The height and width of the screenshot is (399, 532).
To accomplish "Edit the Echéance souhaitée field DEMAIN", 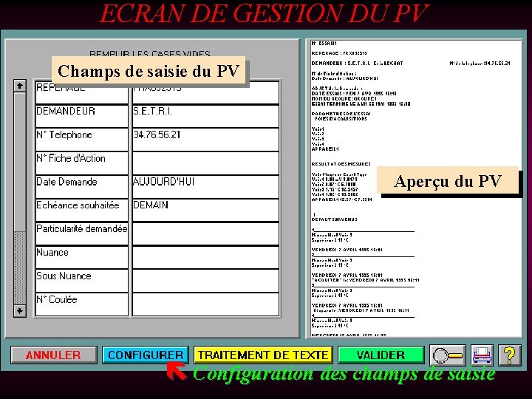I will (205, 210).
